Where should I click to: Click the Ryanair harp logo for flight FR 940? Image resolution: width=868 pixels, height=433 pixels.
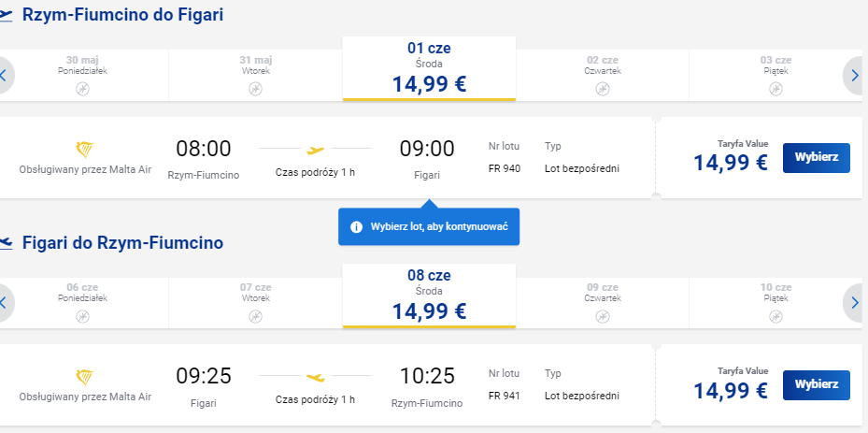[85, 150]
